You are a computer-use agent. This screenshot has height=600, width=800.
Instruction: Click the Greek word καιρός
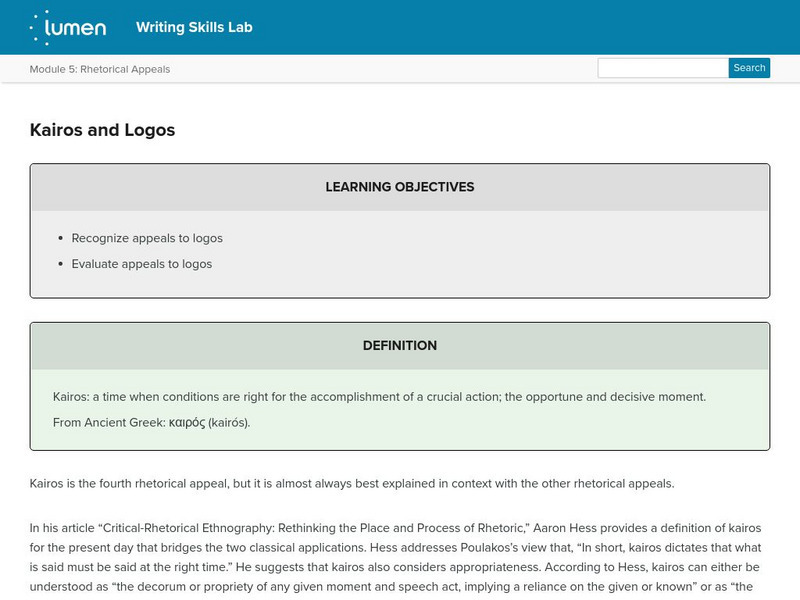(187, 422)
